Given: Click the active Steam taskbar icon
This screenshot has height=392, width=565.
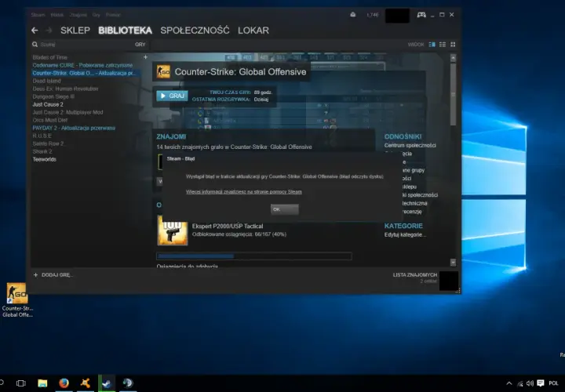Looking at the screenshot, I should click(x=107, y=383).
